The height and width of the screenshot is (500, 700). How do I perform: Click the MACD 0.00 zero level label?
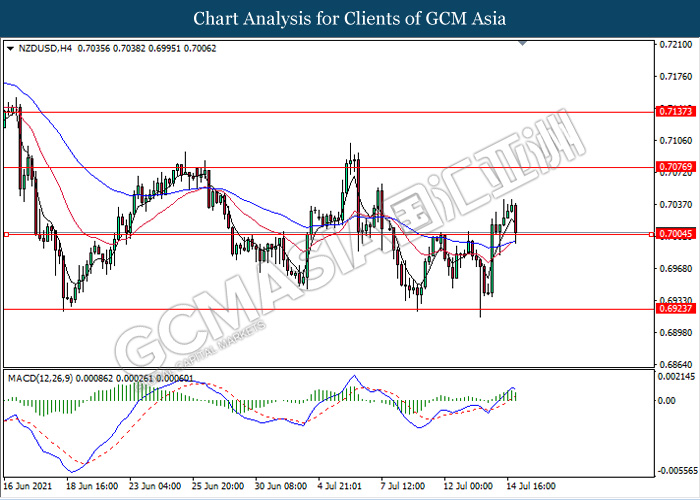click(x=668, y=400)
